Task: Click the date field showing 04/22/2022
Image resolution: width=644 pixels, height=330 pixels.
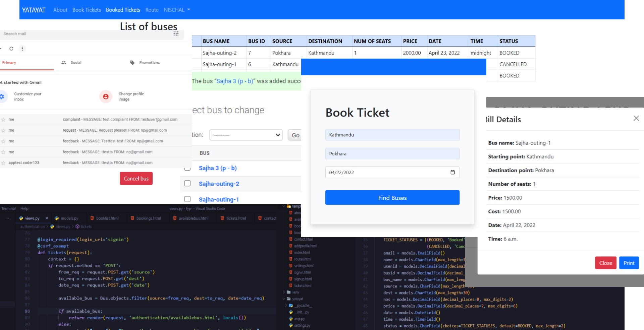Action: pyautogui.click(x=392, y=172)
